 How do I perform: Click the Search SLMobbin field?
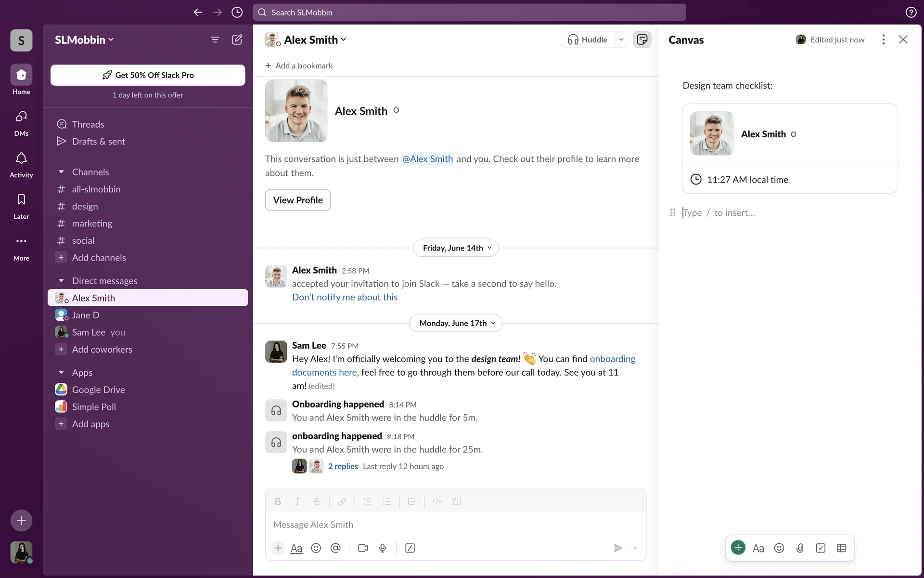tap(469, 13)
